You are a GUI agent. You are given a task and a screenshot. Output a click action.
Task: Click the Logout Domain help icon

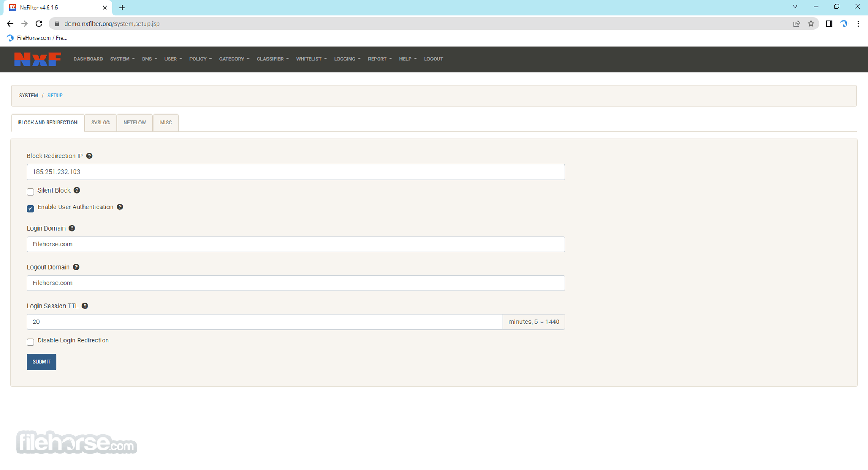[76, 267]
